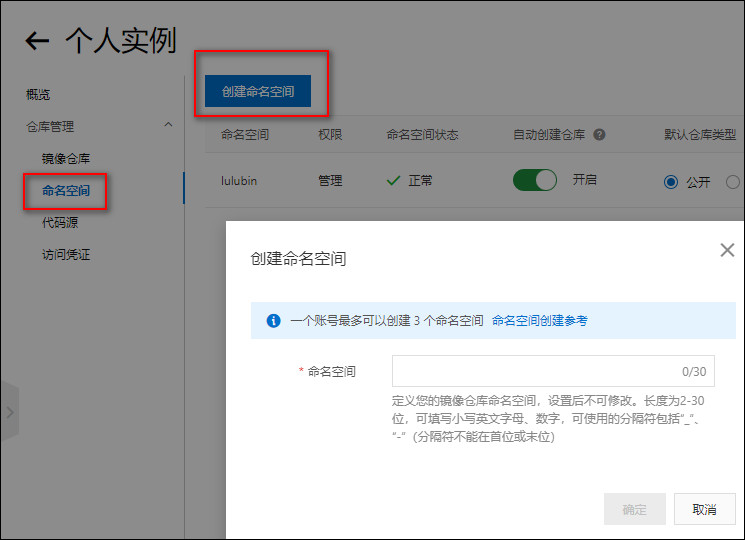Open 概览 in the sidebar

tap(38, 95)
